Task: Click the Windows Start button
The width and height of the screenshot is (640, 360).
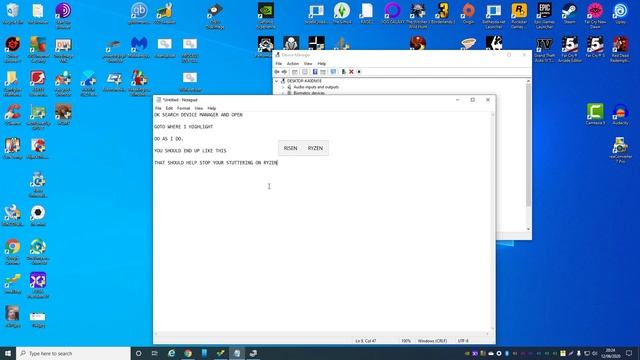Action: [8, 353]
